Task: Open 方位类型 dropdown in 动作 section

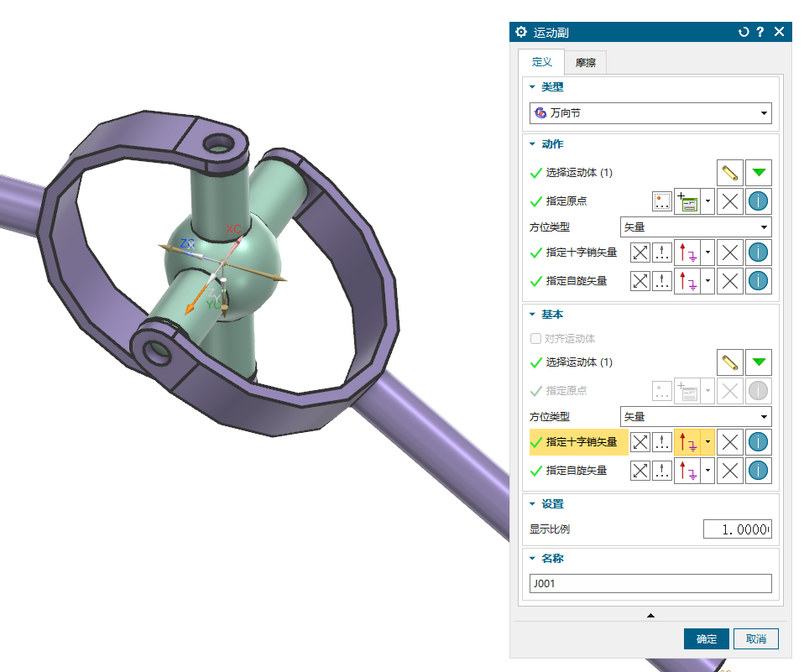Action: pyautogui.click(x=696, y=227)
